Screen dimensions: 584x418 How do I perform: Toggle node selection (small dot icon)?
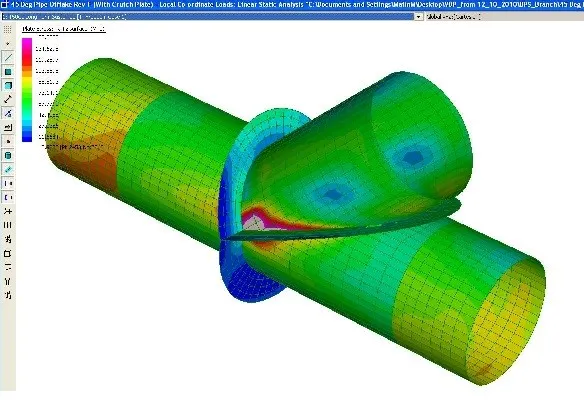coord(7,43)
